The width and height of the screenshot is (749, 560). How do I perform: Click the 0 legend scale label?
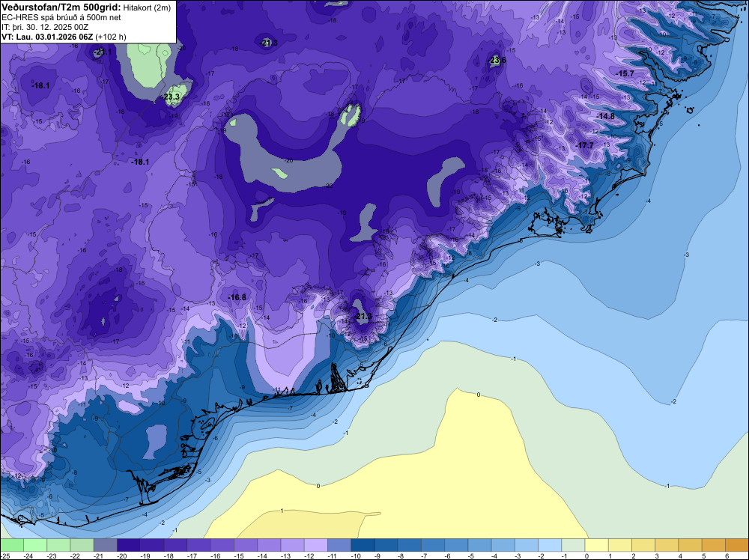coord(587,556)
